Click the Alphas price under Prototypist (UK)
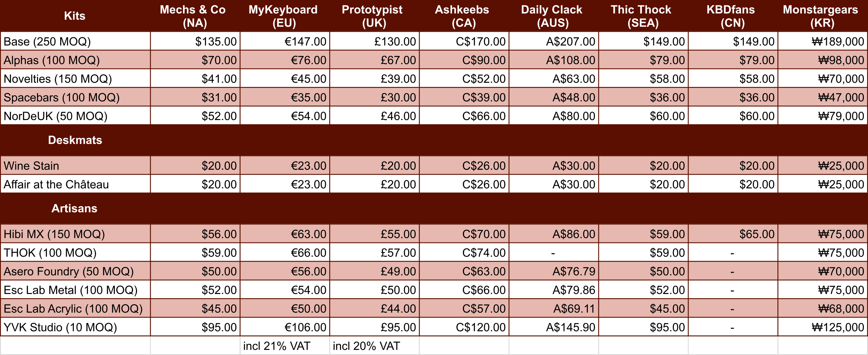The image size is (868, 355). pos(398,60)
